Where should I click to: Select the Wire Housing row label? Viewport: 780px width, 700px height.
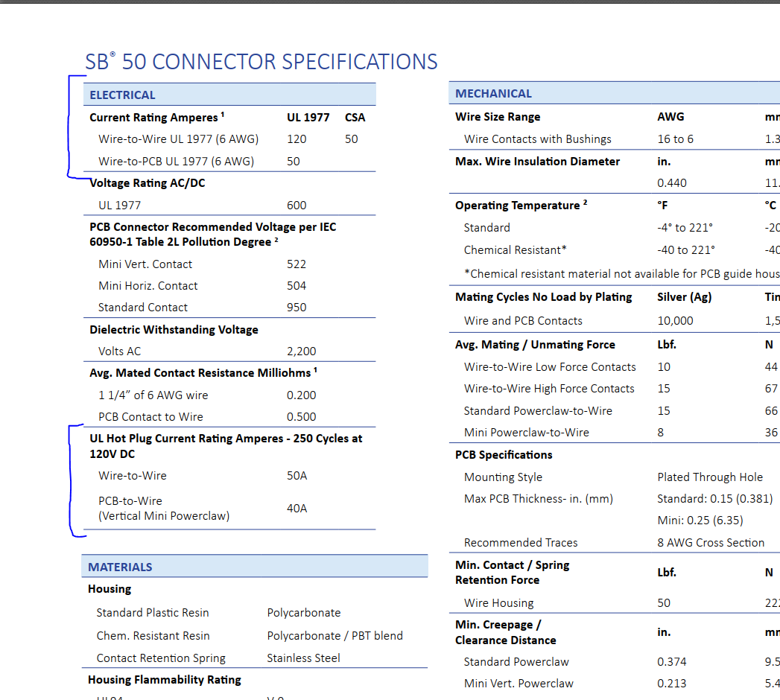coord(498,603)
